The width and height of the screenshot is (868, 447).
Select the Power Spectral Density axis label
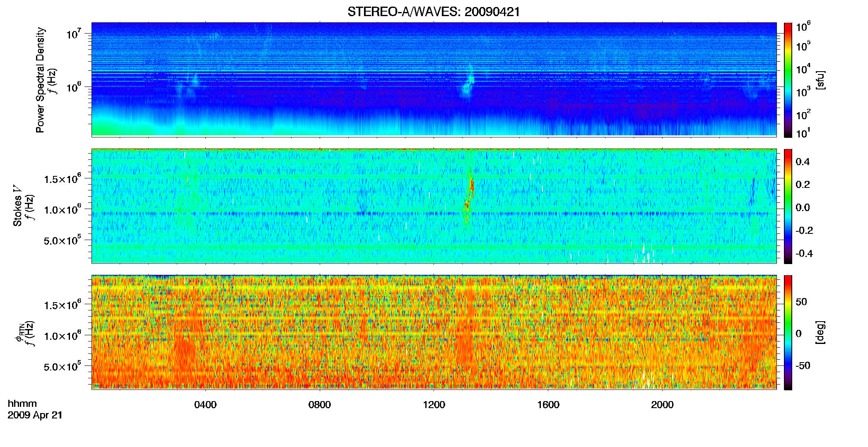tap(40, 80)
